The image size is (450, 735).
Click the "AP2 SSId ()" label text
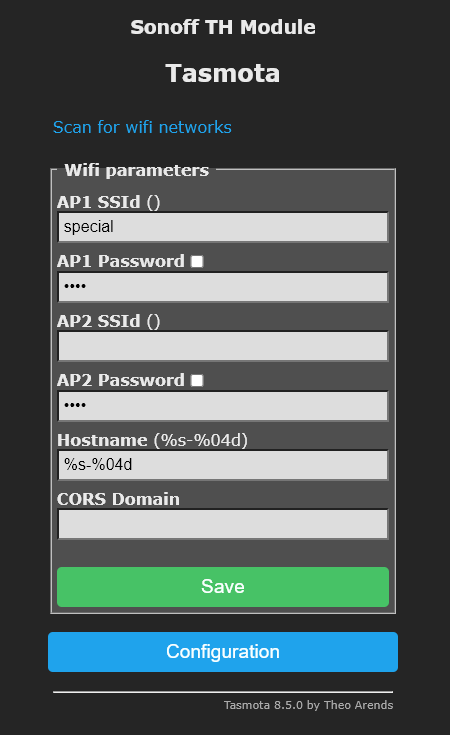tap(109, 322)
